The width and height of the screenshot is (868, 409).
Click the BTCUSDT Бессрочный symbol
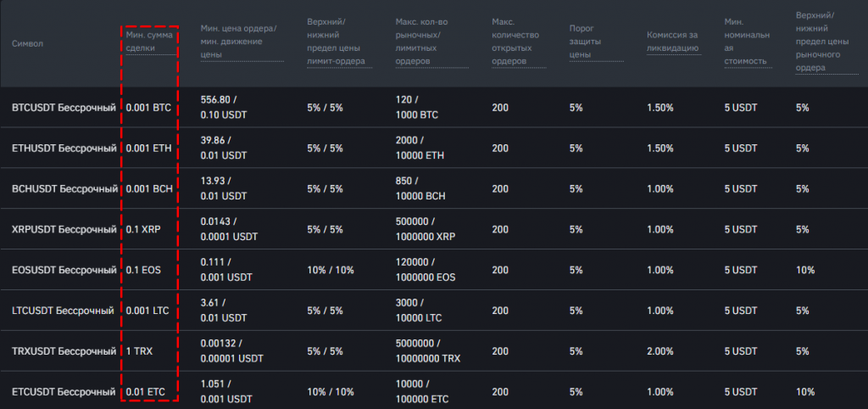(x=64, y=108)
